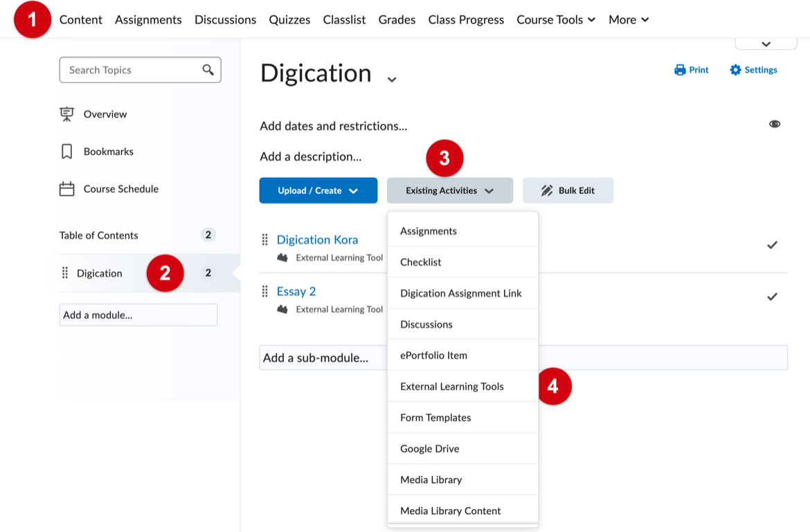Open the Quizzes tab
This screenshot has height=532, width=810.
point(289,19)
